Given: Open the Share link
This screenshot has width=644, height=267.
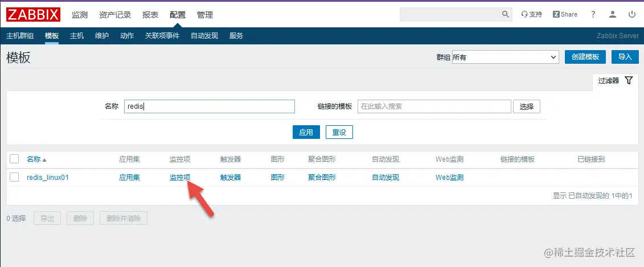Looking at the screenshot, I should [x=565, y=14].
